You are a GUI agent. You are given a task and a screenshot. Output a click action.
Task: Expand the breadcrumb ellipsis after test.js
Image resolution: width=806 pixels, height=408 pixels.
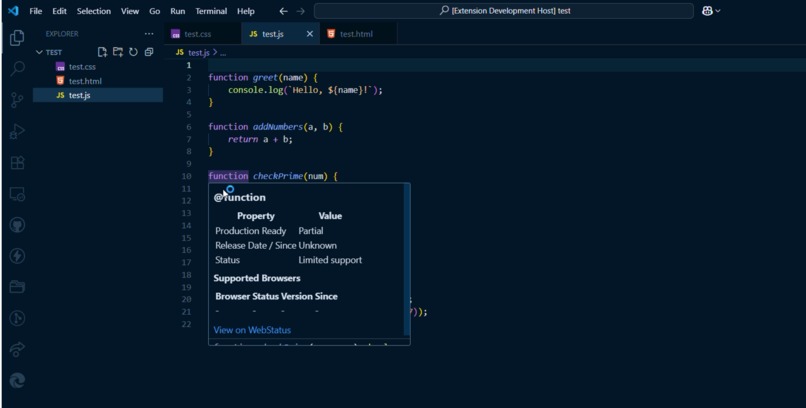pyautogui.click(x=223, y=52)
